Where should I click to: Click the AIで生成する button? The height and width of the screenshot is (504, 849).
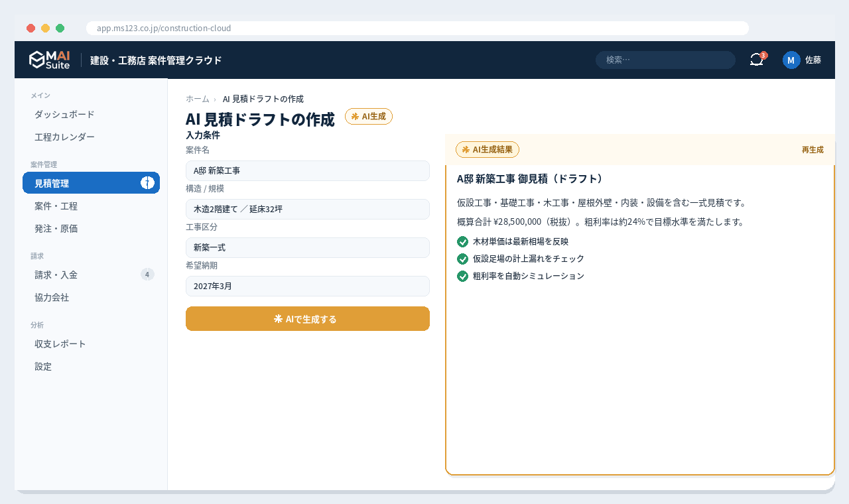tap(308, 318)
